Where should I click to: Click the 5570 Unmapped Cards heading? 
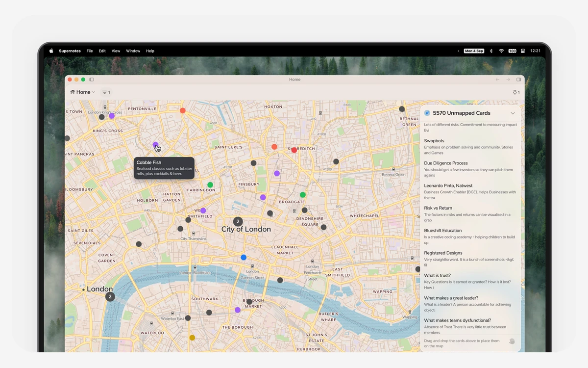tap(462, 113)
